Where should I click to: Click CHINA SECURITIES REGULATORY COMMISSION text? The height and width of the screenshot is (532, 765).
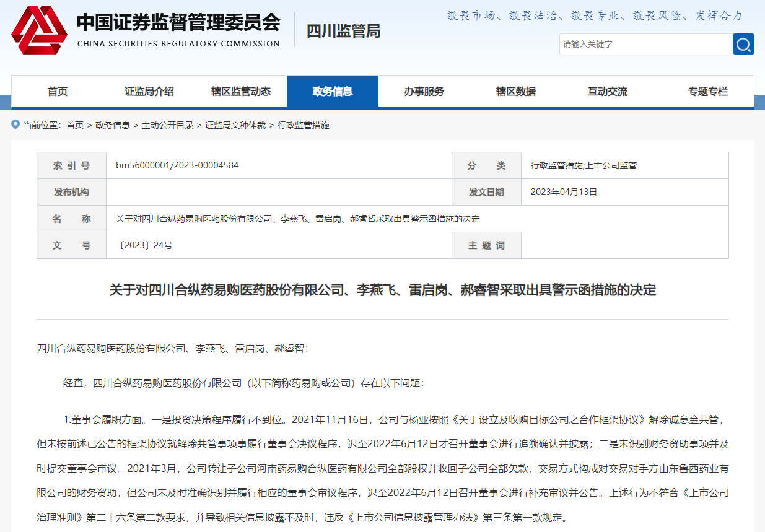178,43
